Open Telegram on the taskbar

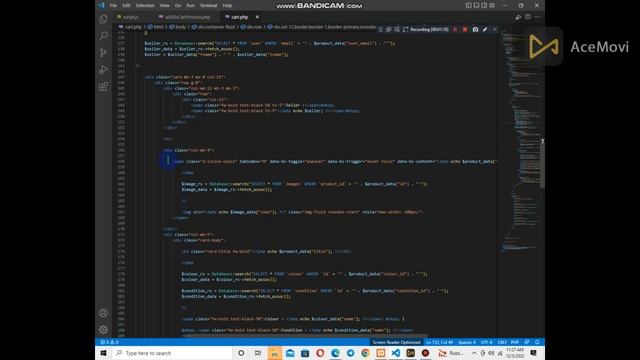pyautogui.click(x=351, y=353)
